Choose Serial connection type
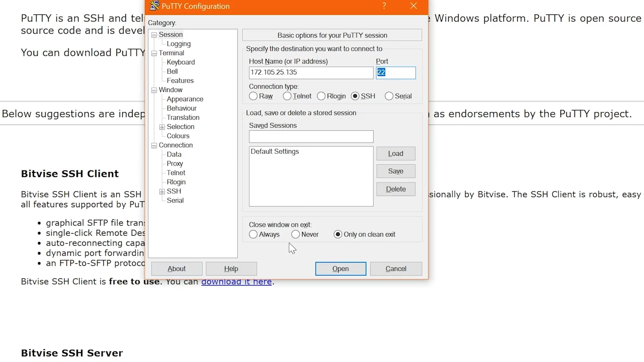 coord(389,96)
